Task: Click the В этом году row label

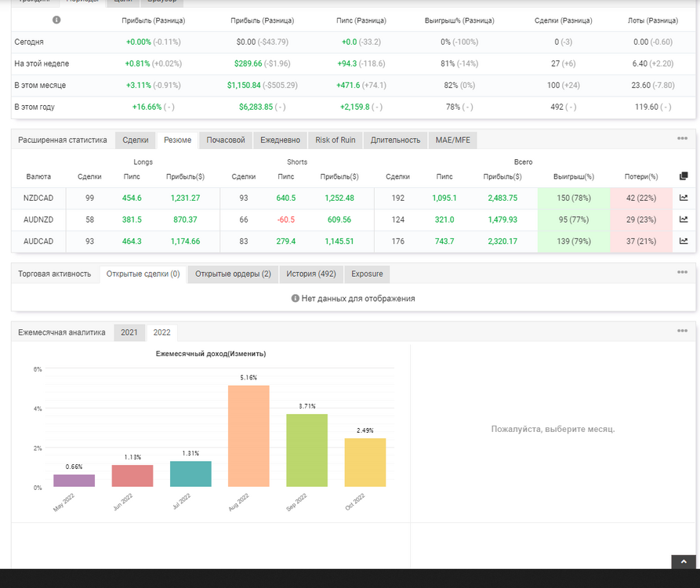Action: [x=34, y=107]
